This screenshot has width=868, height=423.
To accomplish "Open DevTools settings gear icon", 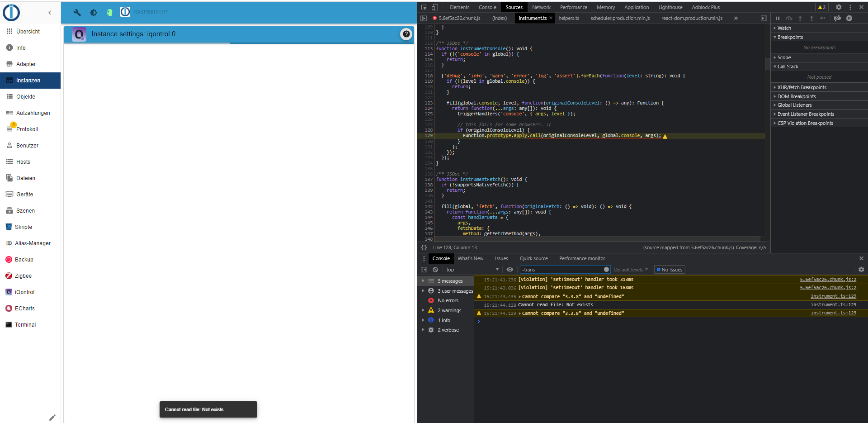I will [839, 7].
